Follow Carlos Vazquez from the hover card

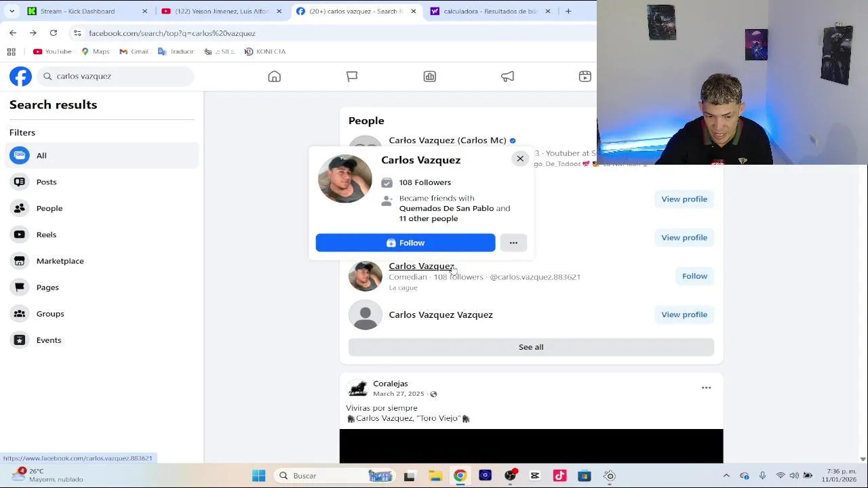(406, 243)
